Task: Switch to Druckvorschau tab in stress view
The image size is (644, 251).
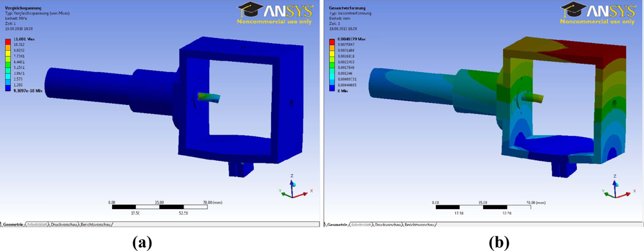Action: pyautogui.click(x=64, y=225)
